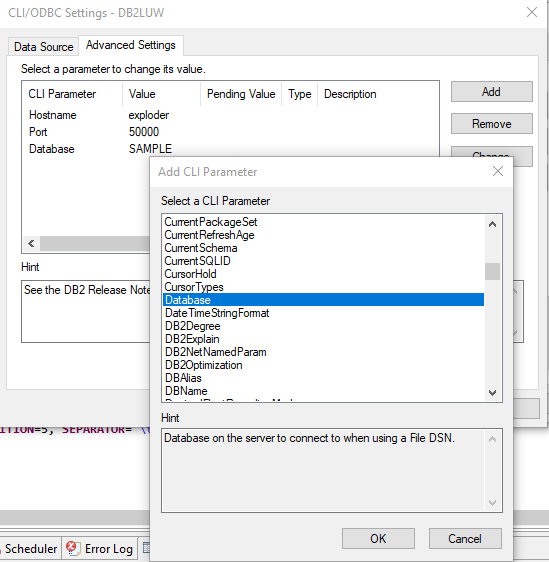549x562 pixels.
Task: Close the Add CLI Parameter dialog
Action: point(498,171)
